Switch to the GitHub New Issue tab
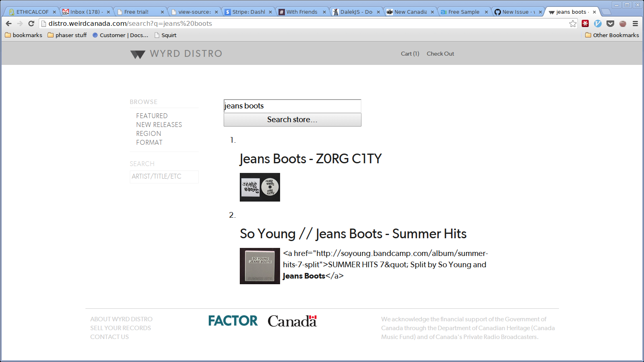Image resolution: width=644 pixels, height=362 pixels. (517, 12)
